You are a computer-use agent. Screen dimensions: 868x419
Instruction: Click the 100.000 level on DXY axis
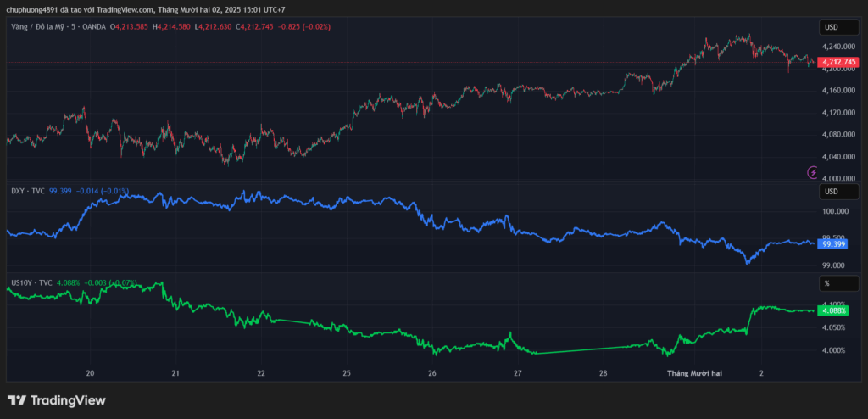pos(836,211)
